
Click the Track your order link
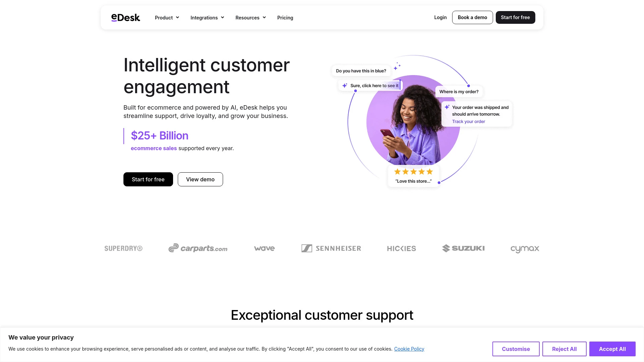[x=468, y=121]
